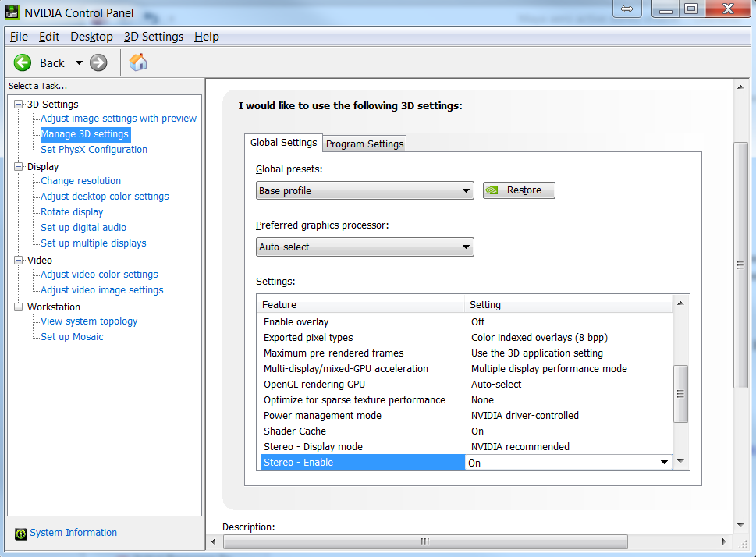Open Adjust image settings with preview
Viewport: 756px width, 557px height.
119,118
